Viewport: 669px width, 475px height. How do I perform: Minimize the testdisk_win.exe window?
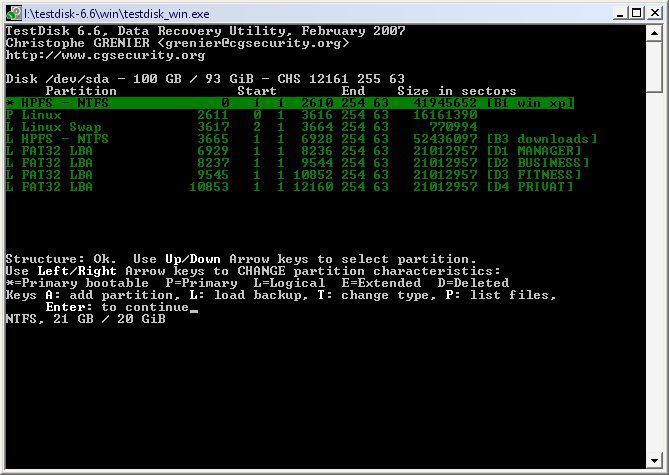(x=620, y=13)
